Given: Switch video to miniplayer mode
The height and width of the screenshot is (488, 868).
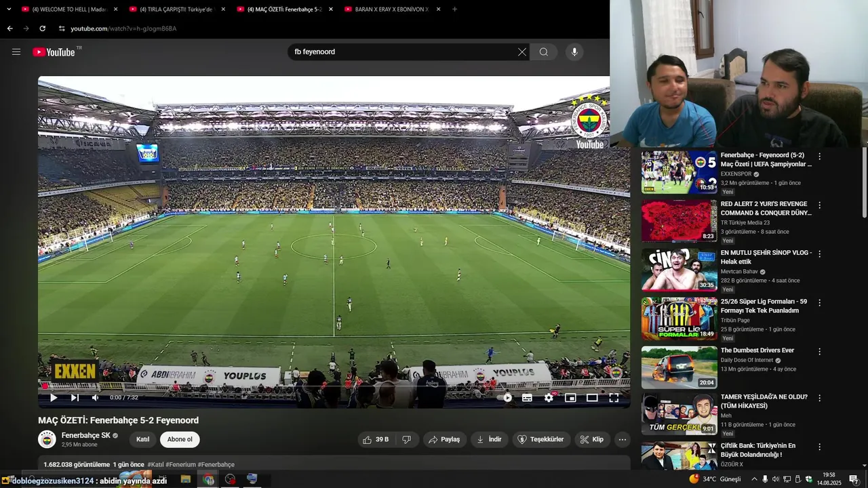Looking at the screenshot, I should (570, 398).
